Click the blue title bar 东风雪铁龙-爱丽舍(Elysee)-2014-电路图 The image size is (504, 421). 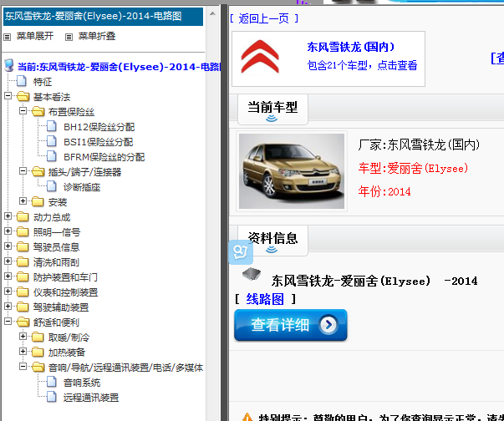click(x=103, y=16)
